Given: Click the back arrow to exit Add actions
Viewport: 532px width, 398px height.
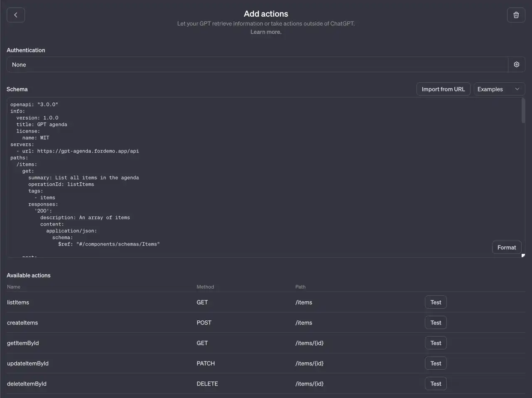Looking at the screenshot, I should point(15,15).
